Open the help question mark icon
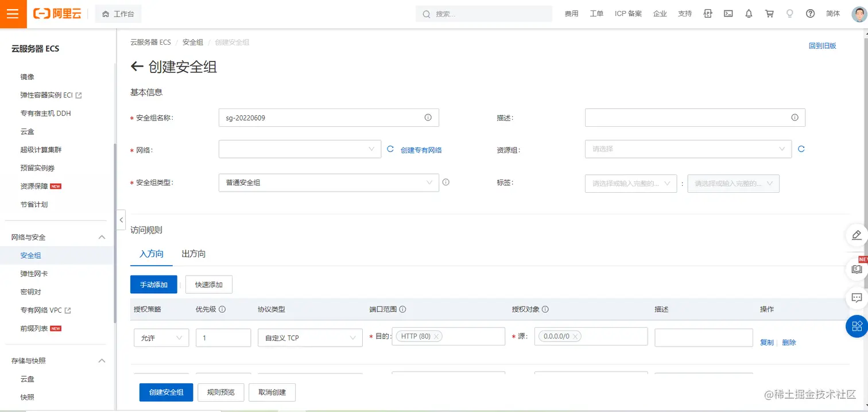Screen dimensions: 868x412 (x=810, y=14)
